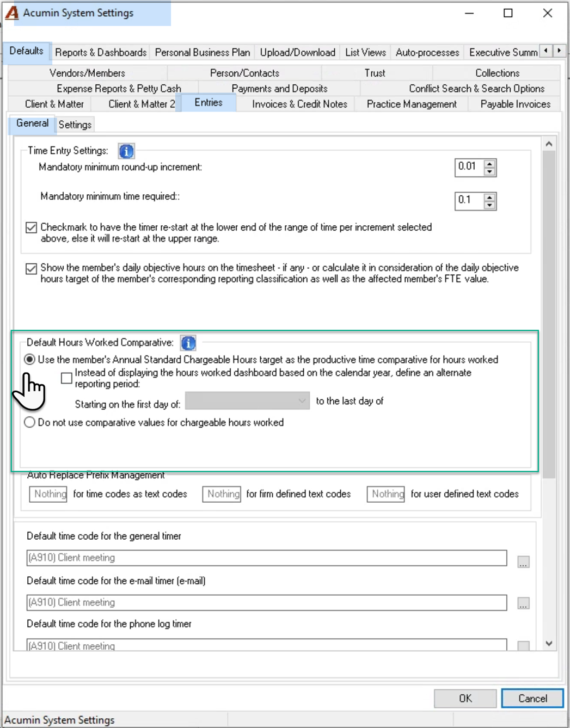
Task: Go to Collections tab
Action: point(497,73)
